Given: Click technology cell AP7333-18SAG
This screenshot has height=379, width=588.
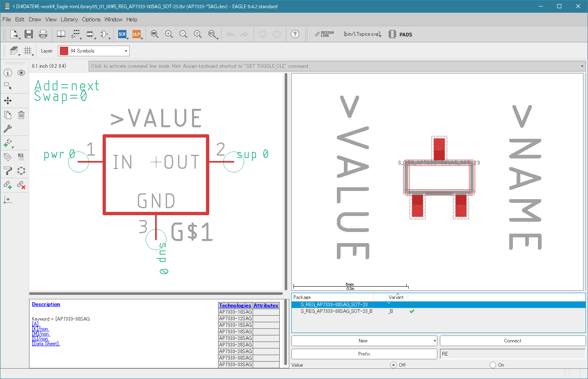Looking at the screenshot, I should click(236, 332).
